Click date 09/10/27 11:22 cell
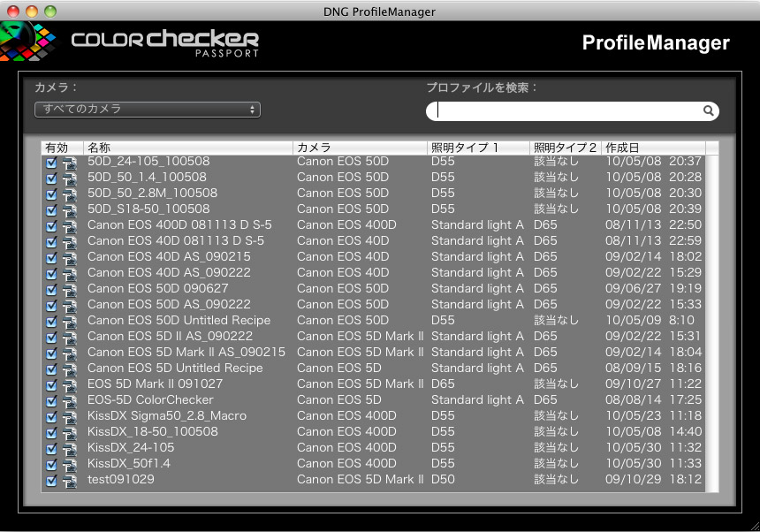The image size is (760, 532). point(653,384)
